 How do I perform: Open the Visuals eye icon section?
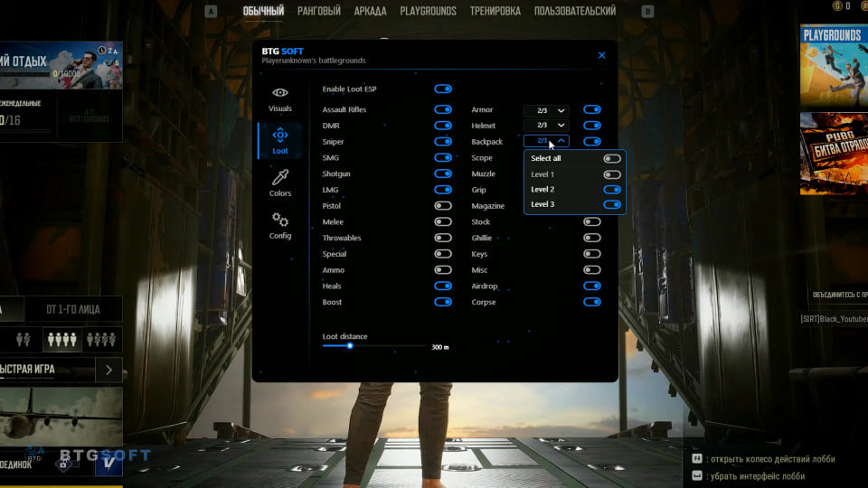pos(280,99)
